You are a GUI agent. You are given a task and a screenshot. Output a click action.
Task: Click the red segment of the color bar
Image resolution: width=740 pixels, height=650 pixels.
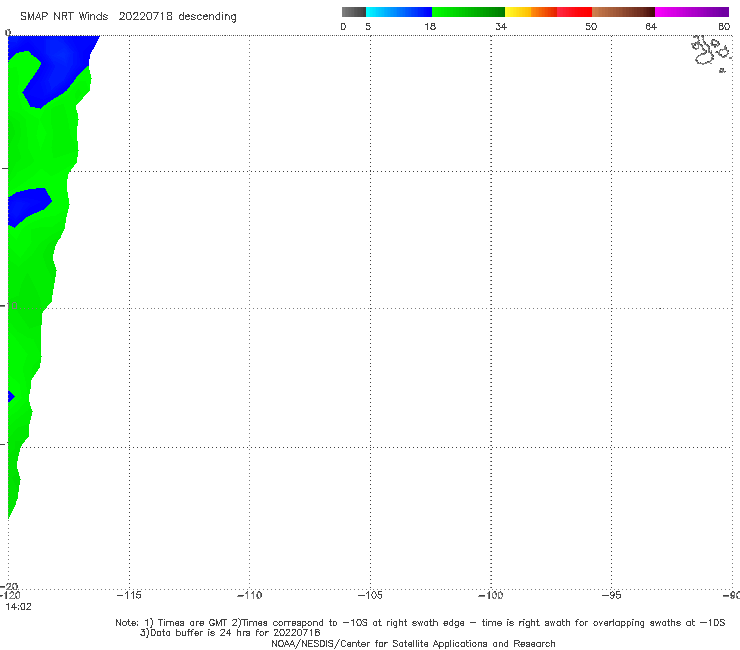pos(575,12)
